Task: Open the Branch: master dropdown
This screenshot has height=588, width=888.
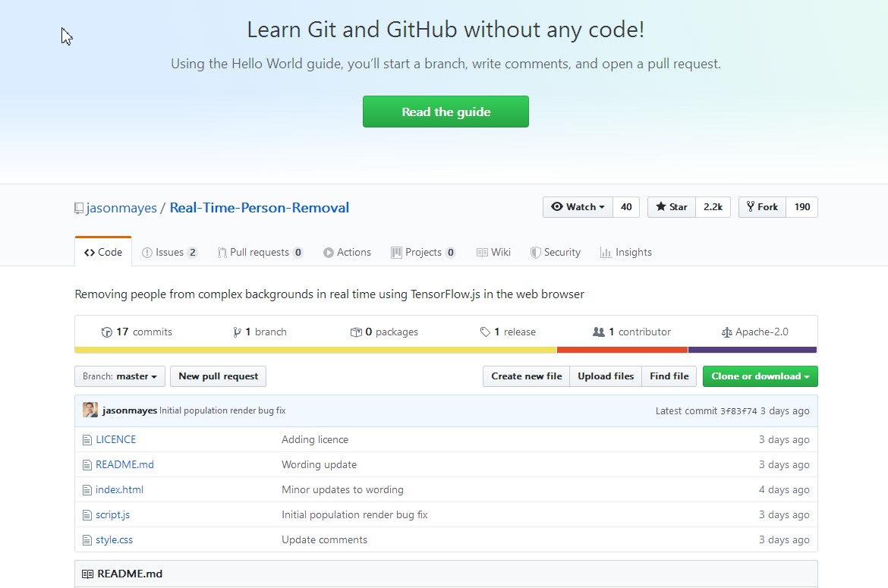Action: (120, 376)
